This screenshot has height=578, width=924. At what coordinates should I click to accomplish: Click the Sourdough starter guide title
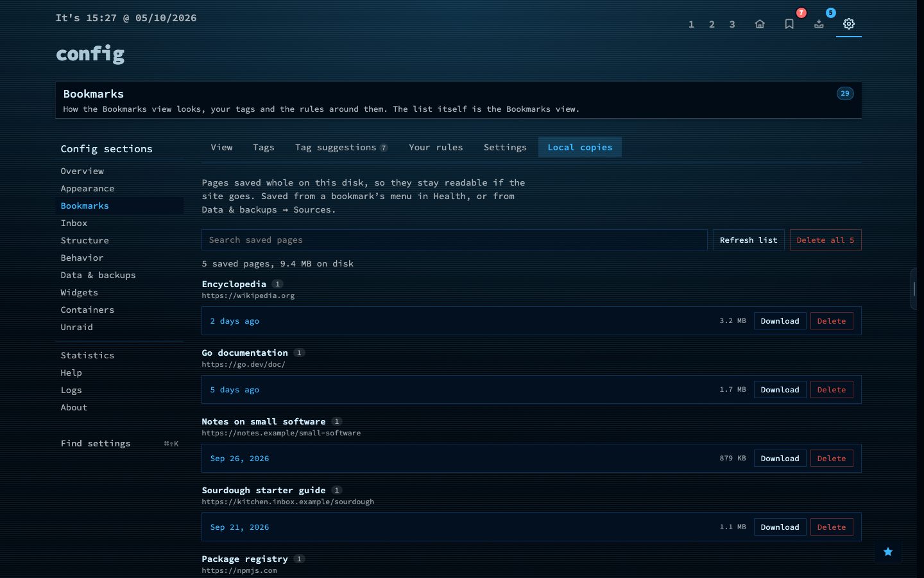(x=264, y=490)
